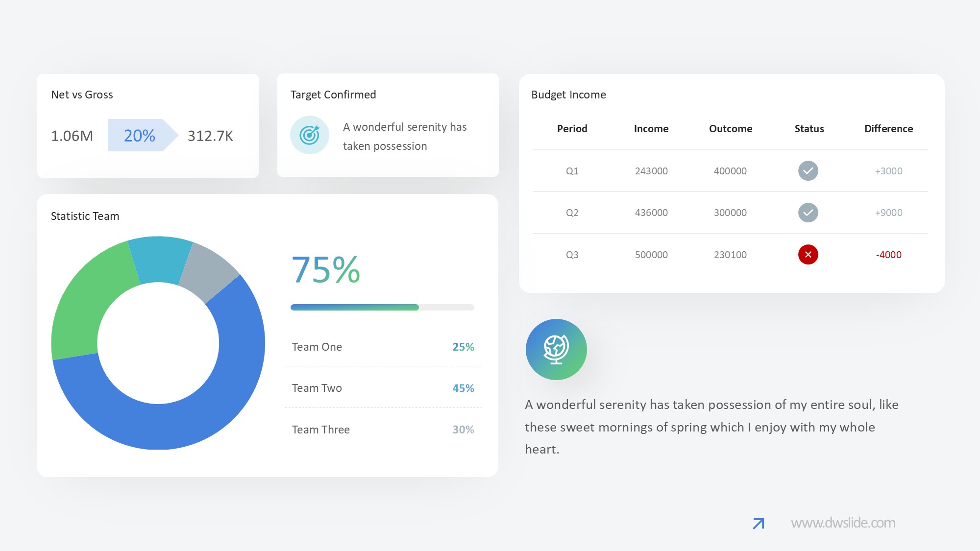This screenshot has width=980, height=551.
Task: Click the Difference column header
Action: click(888, 129)
